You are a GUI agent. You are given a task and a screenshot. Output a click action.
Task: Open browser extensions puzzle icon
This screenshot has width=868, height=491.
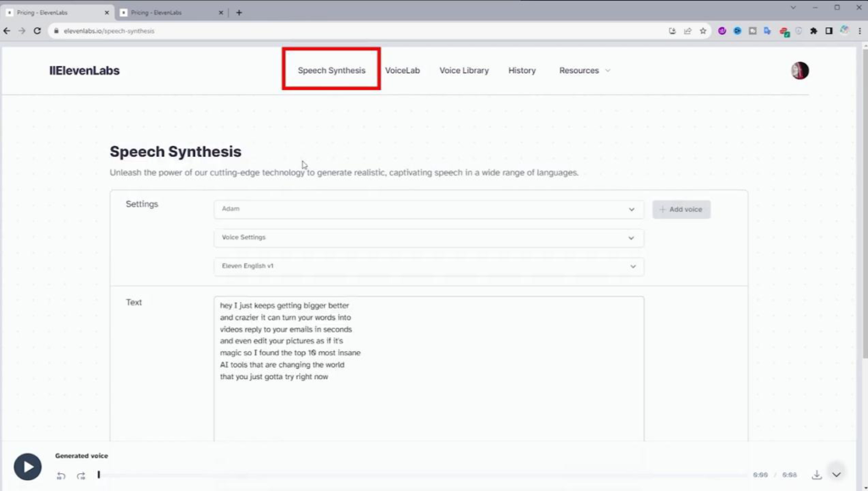[x=814, y=31]
